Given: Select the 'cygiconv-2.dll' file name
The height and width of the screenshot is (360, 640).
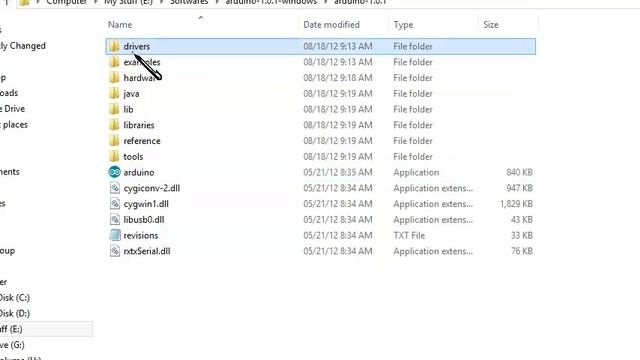Looking at the screenshot, I should (152, 188).
